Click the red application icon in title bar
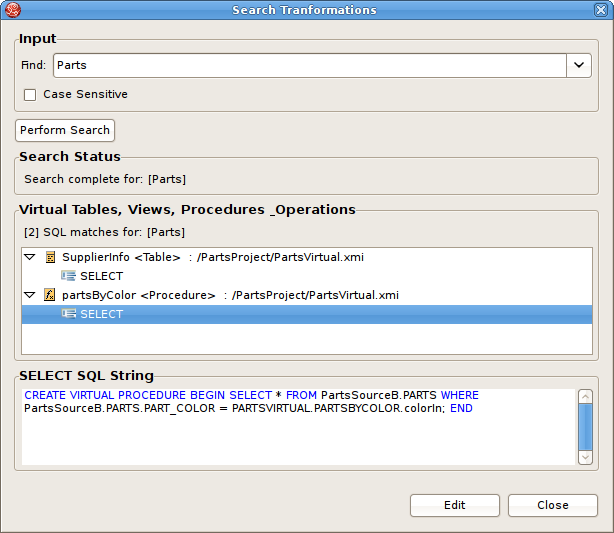 point(13,10)
